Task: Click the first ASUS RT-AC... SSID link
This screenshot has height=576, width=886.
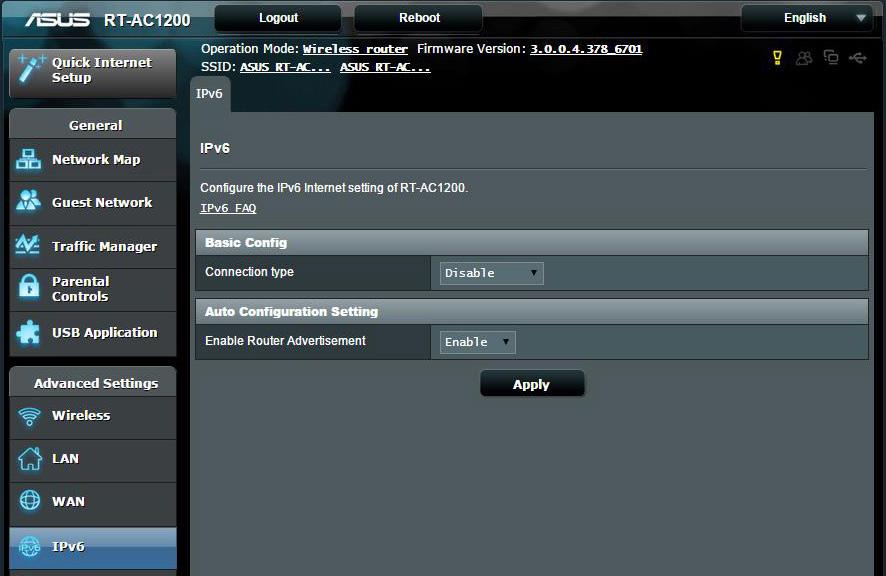Action: (285, 67)
